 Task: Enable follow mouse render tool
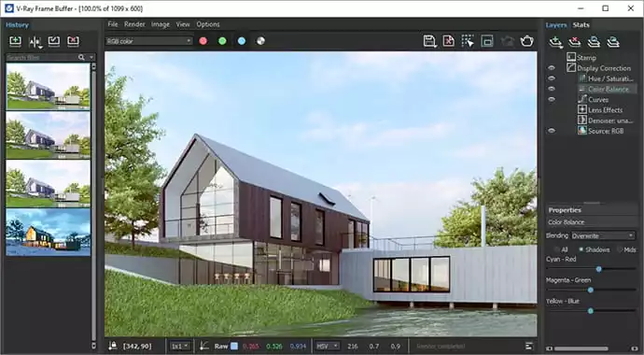tap(468, 41)
